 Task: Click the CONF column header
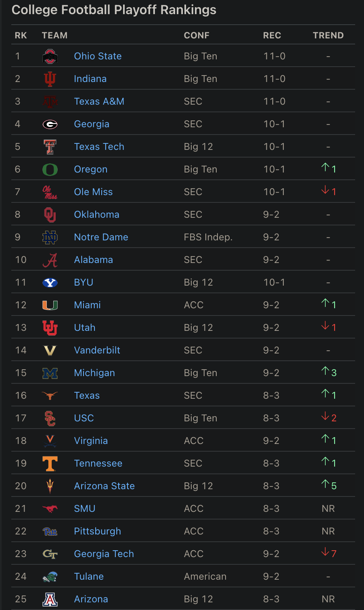click(x=197, y=36)
